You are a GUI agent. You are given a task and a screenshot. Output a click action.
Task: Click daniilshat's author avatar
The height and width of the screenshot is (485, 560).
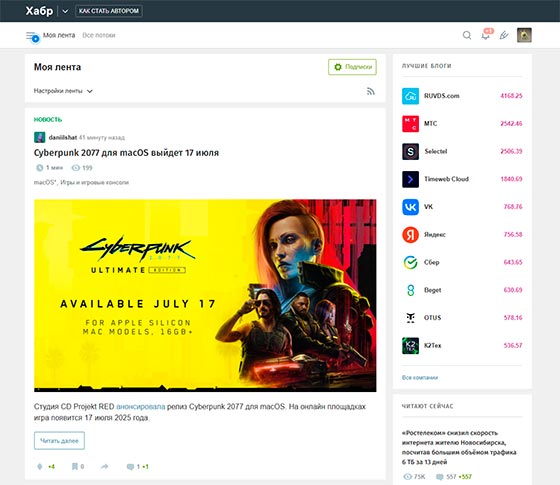click(40, 137)
